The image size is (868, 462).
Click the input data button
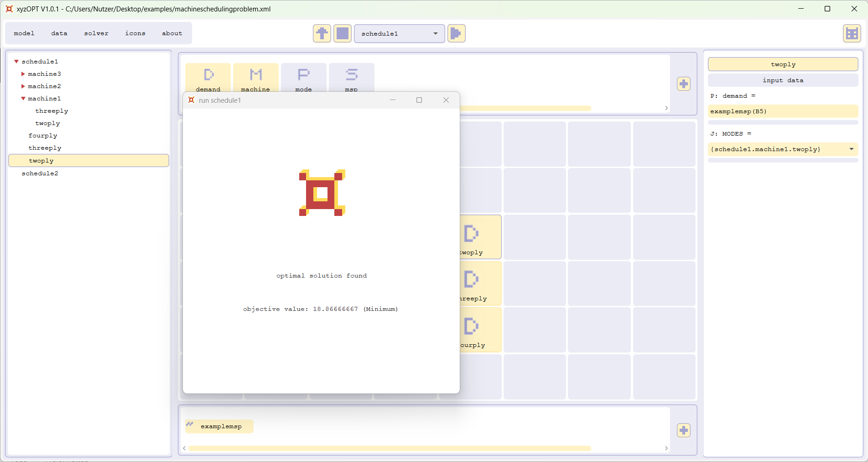783,80
